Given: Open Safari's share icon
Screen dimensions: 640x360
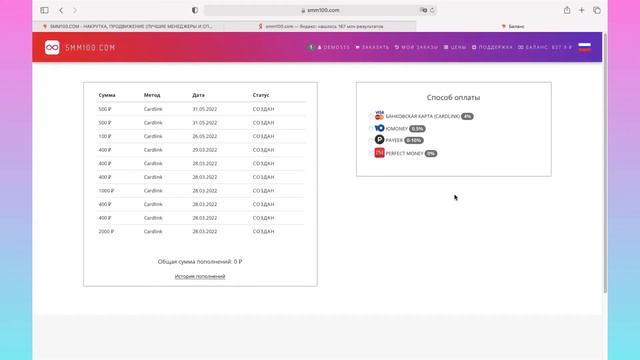Looking at the screenshot, I should click(x=567, y=10).
